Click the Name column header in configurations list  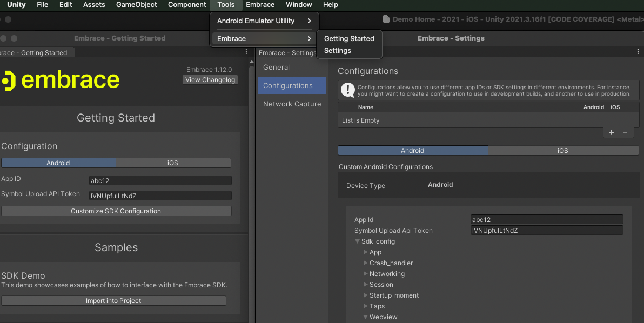point(366,107)
